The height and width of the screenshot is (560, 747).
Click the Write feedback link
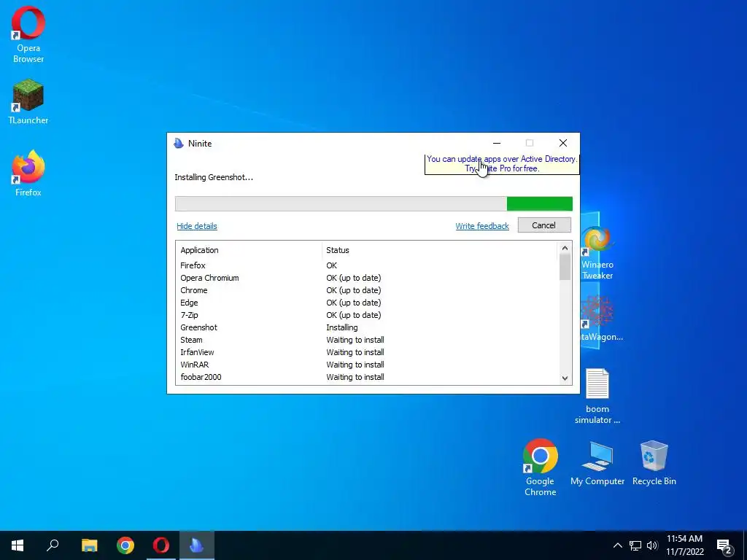[482, 226]
